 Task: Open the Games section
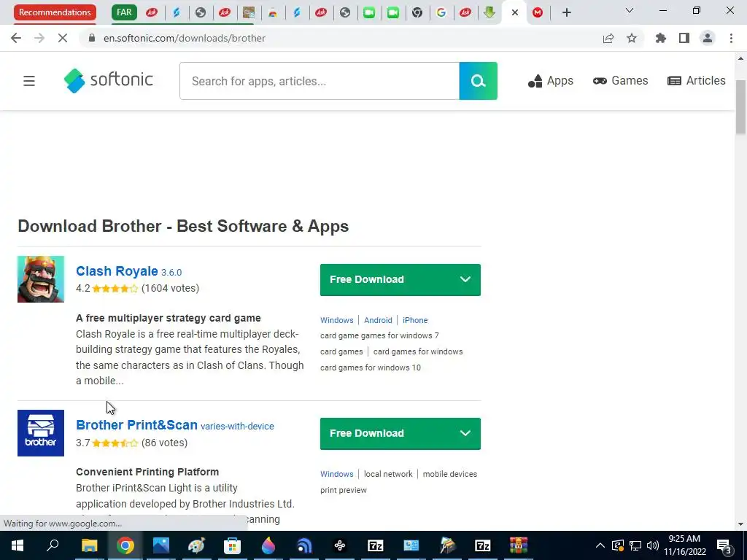pyautogui.click(x=620, y=81)
